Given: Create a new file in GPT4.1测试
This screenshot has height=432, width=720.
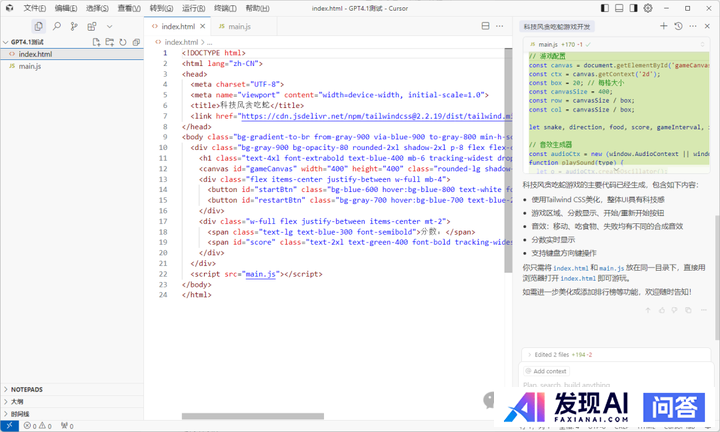Looking at the screenshot, I should (96, 42).
